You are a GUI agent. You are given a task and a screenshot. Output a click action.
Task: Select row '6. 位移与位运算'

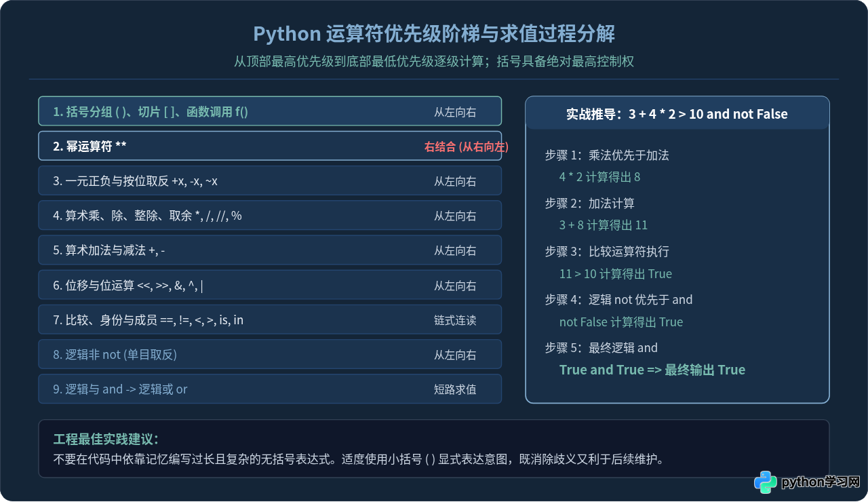270,285
